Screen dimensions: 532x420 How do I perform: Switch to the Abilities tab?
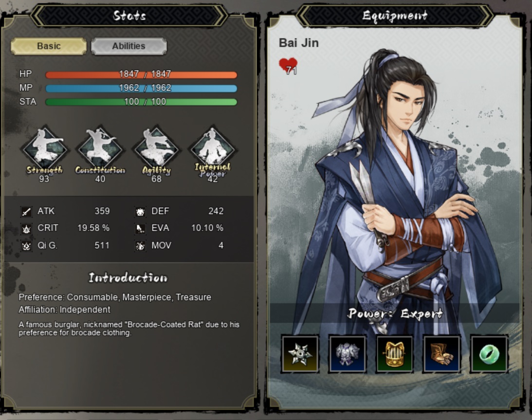click(x=129, y=46)
